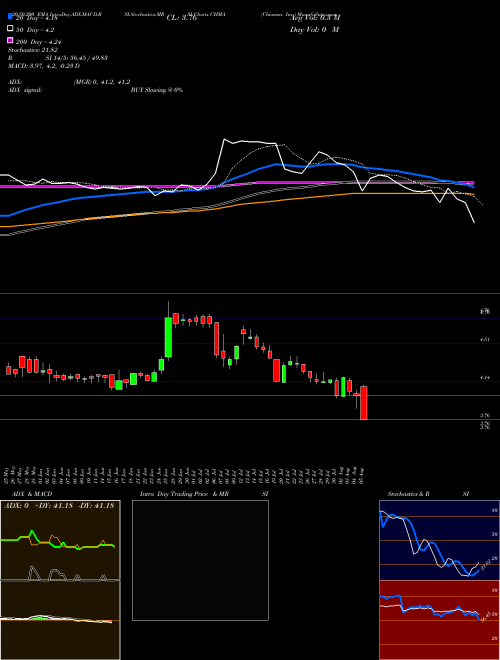500x660 pixels.
Task: Select the '20 Day = 4.18' legend label
Action: tap(36, 18)
